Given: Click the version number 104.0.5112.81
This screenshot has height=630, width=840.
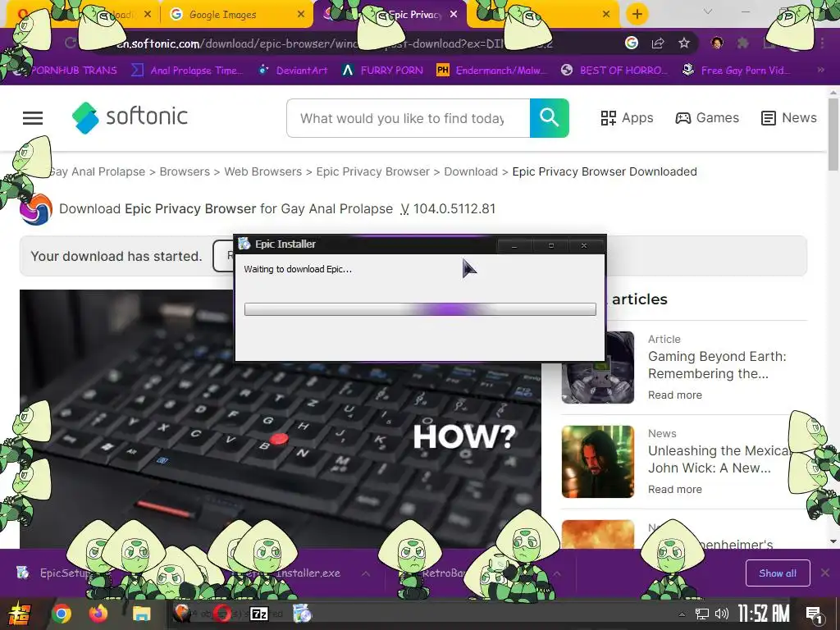Looking at the screenshot, I should (x=454, y=209).
